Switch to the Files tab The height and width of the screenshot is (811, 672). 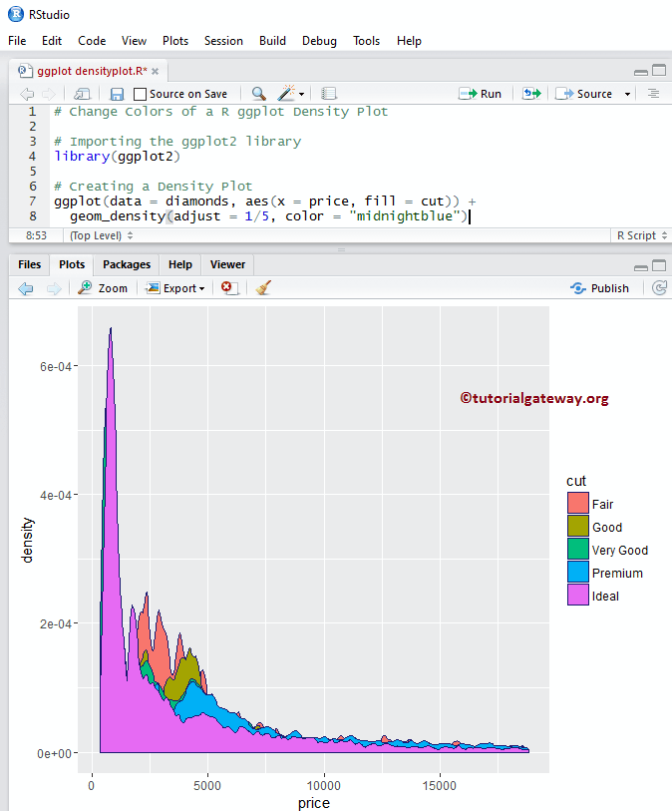(x=30, y=264)
